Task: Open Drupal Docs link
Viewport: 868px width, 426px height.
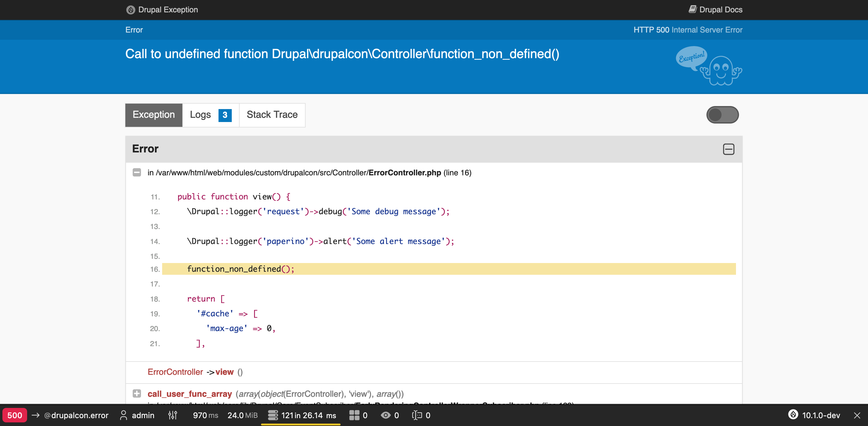Action: [715, 9]
